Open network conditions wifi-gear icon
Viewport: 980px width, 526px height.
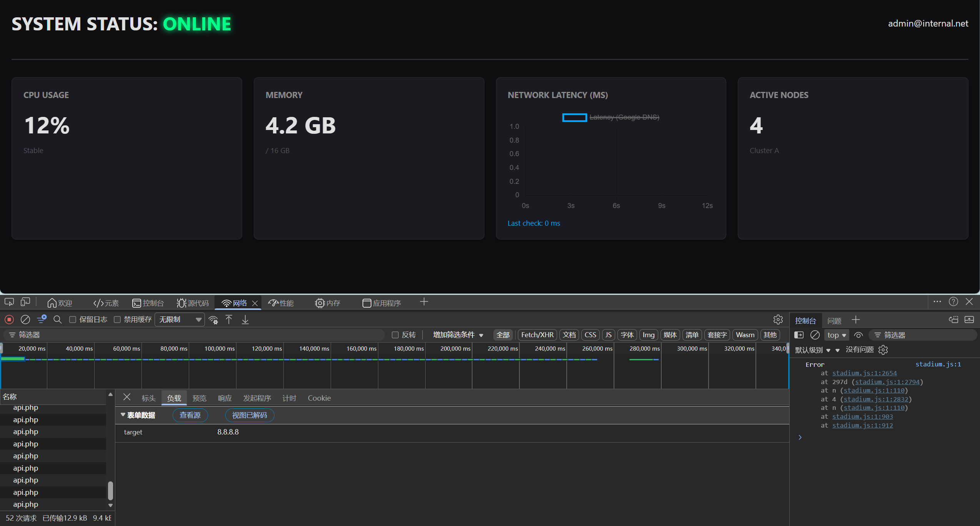pyautogui.click(x=213, y=320)
